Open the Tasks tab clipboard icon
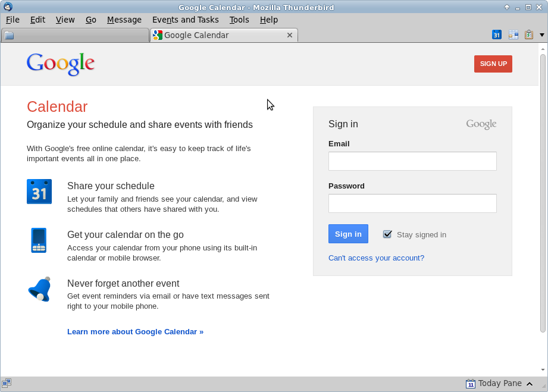548x392 pixels. [x=529, y=35]
